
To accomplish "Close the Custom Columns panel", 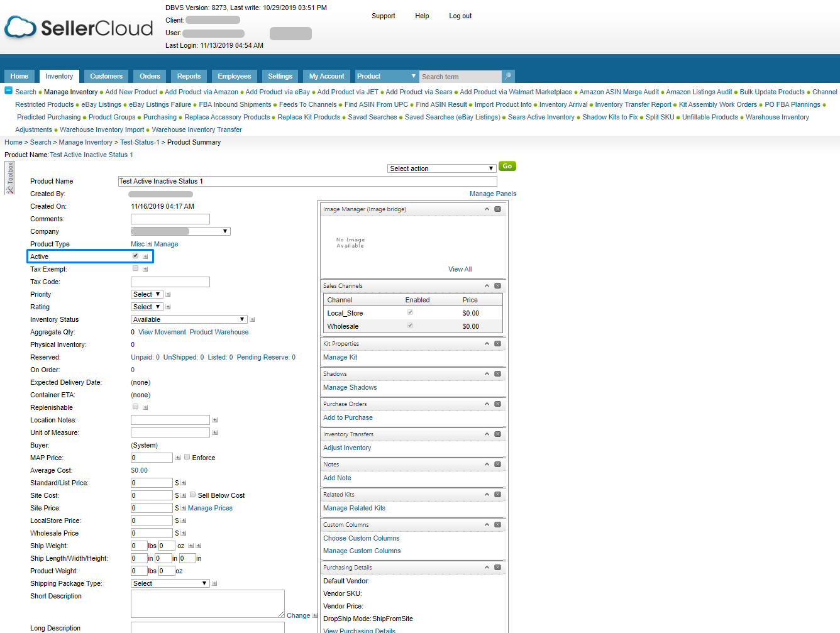I will pos(497,525).
